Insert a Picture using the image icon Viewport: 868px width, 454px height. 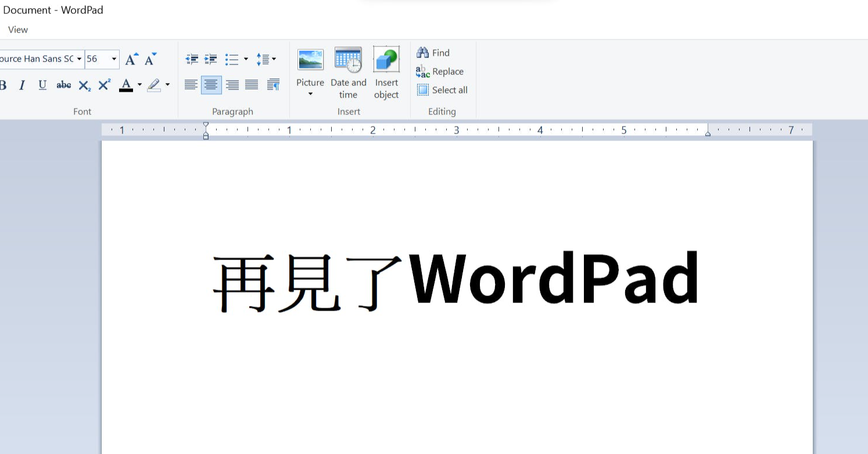click(310, 60)
